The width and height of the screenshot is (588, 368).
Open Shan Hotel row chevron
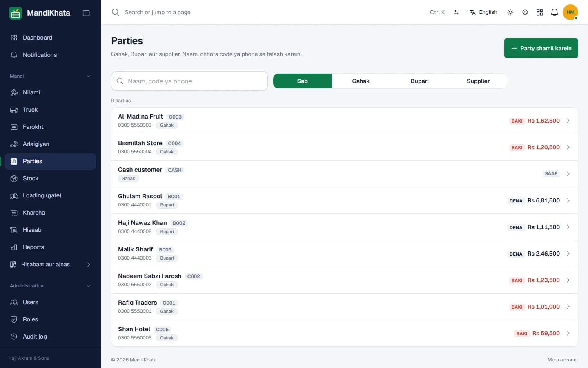(568, 333)
